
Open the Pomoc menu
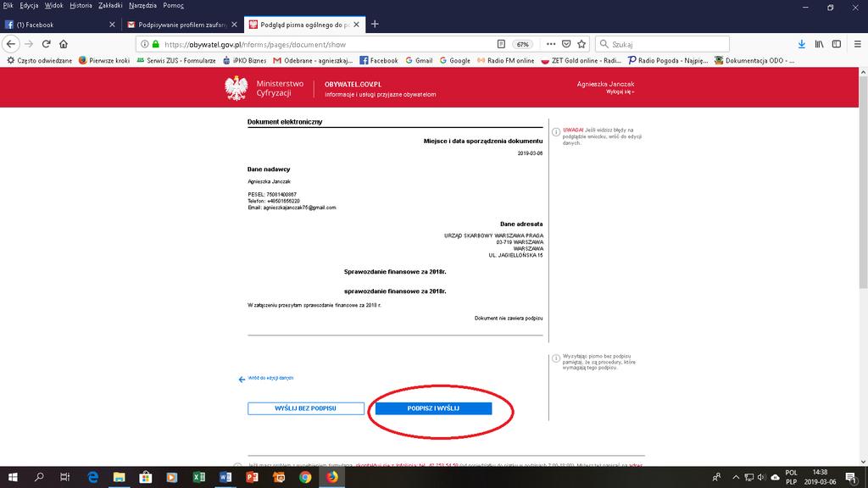173,5
